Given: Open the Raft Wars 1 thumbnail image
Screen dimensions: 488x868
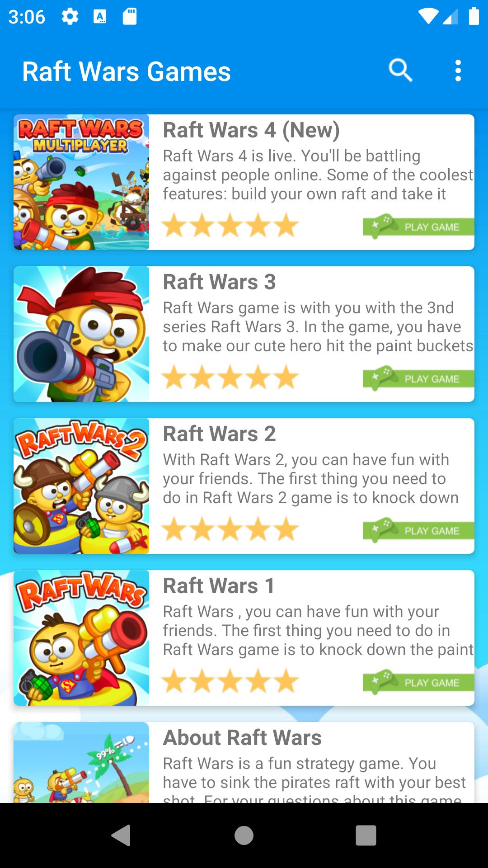Looking at the screenshot, I should pyautogui.click(x=81, y=638).
